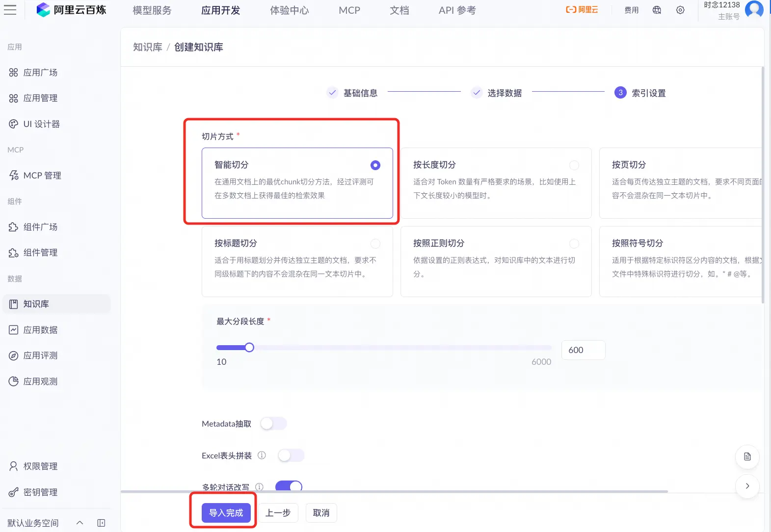Select the 按照正则切分 radio option

pyautogui.click(x=574, y=244)
